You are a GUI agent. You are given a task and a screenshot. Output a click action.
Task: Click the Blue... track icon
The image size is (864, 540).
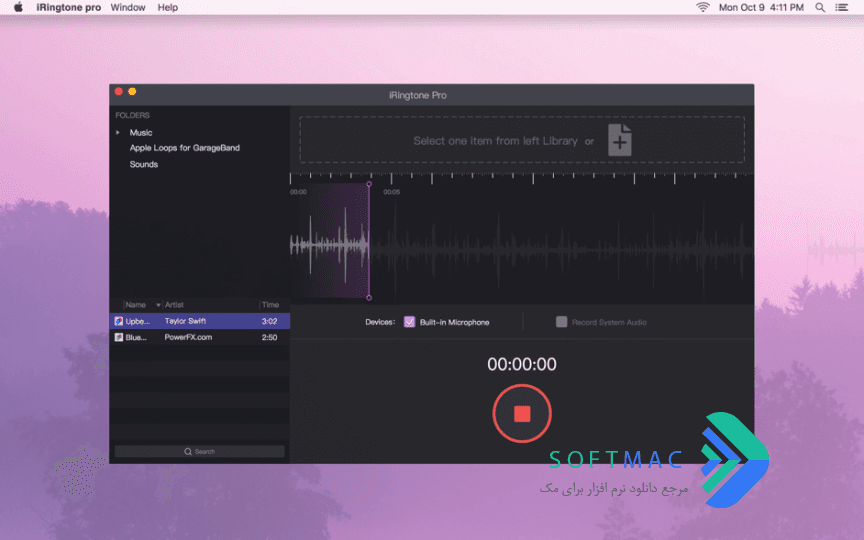tap(118, 337)
